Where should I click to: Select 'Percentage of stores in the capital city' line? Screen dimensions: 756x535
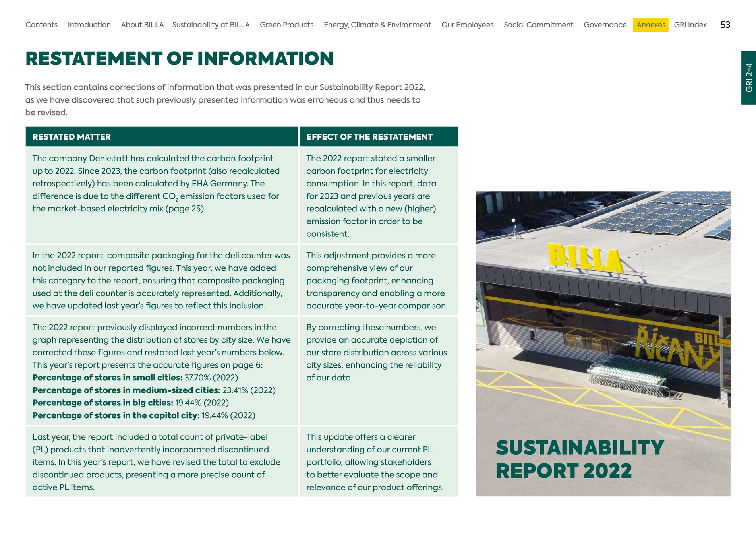[144, 415]
